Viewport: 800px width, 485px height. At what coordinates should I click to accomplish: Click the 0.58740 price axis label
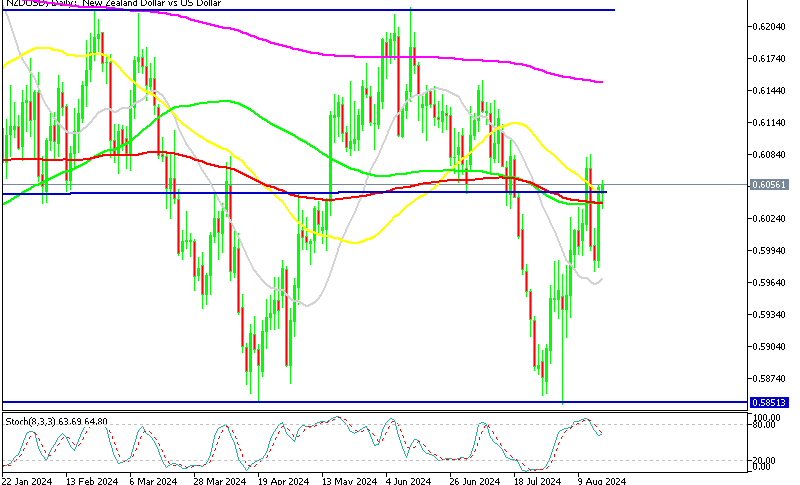(770, 379)
